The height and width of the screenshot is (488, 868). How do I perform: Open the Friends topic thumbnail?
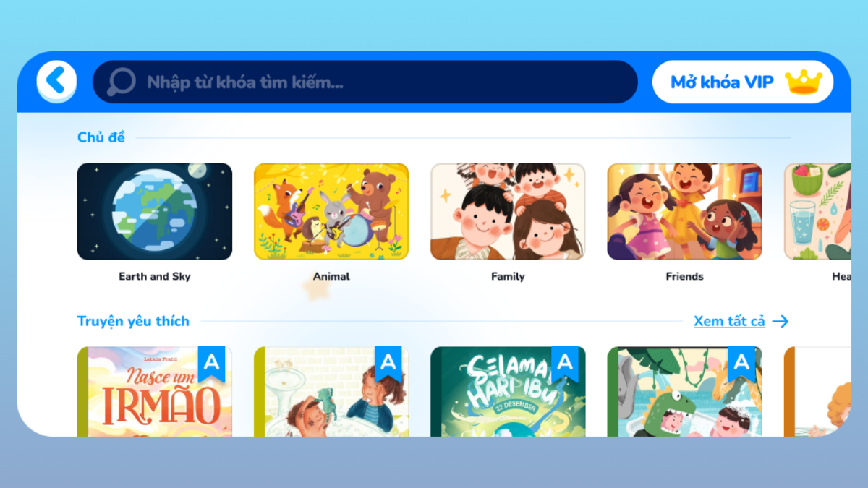pyautogui.click(x=684, y=211)
